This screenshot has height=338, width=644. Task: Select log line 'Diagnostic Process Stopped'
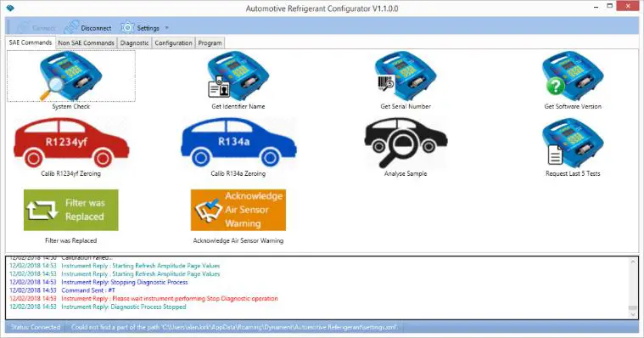98,307
